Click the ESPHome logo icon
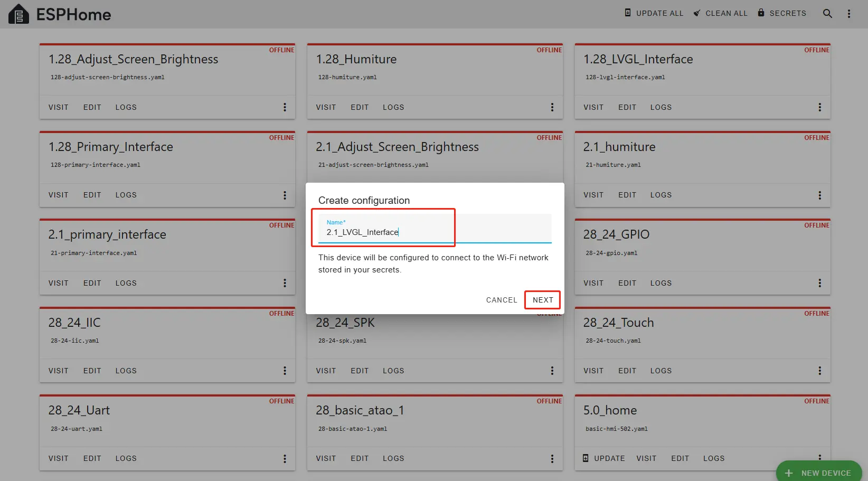Screen dimensions: 868x481 click(x=18, y=14)
